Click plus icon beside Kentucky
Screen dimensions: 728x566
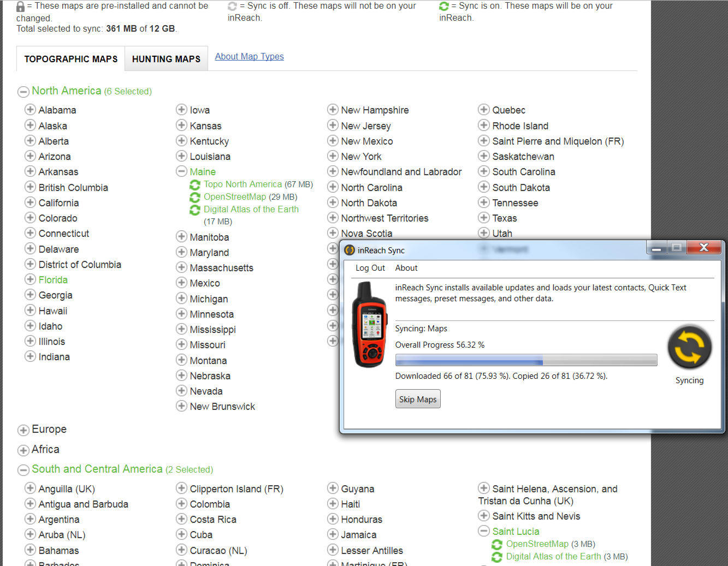(181, 140)
